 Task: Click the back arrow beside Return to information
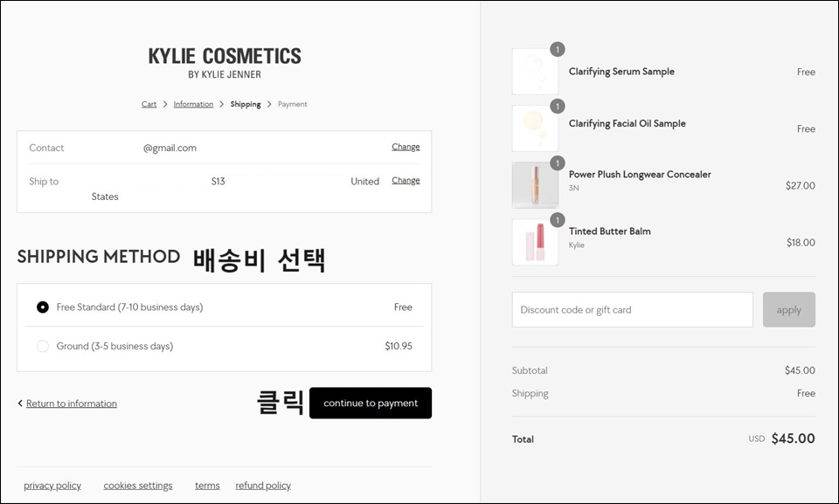tap(20, 404)
